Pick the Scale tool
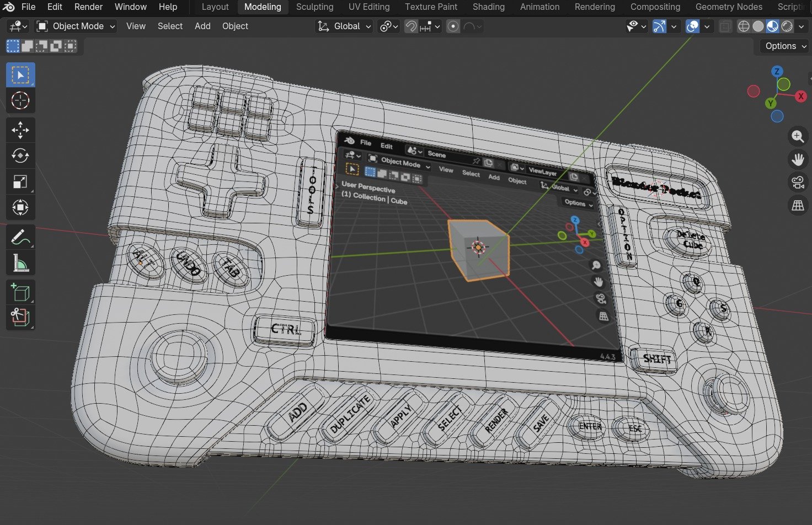This screenshot has height=525, width=812. (20, 182)
